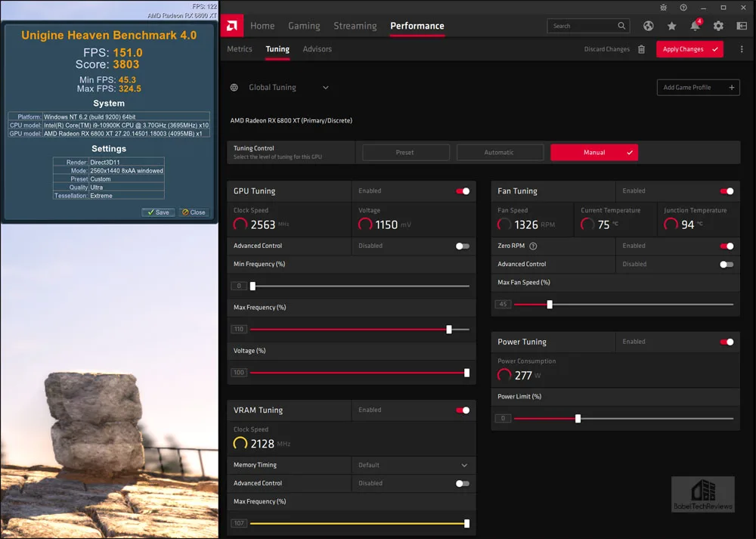Select the Tuning sub-tab
Image resolution: width=756 pixels, height=539 pixels.
tap(277, 49)
